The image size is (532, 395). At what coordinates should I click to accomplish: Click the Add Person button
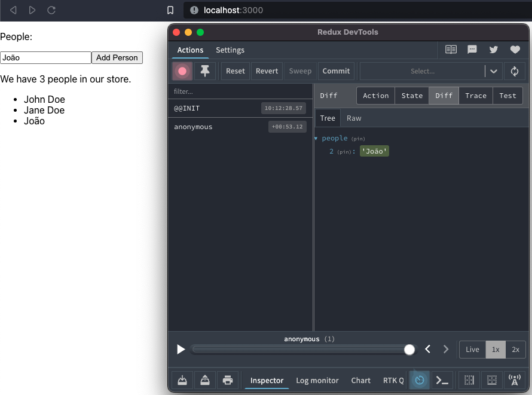(117, 57)
